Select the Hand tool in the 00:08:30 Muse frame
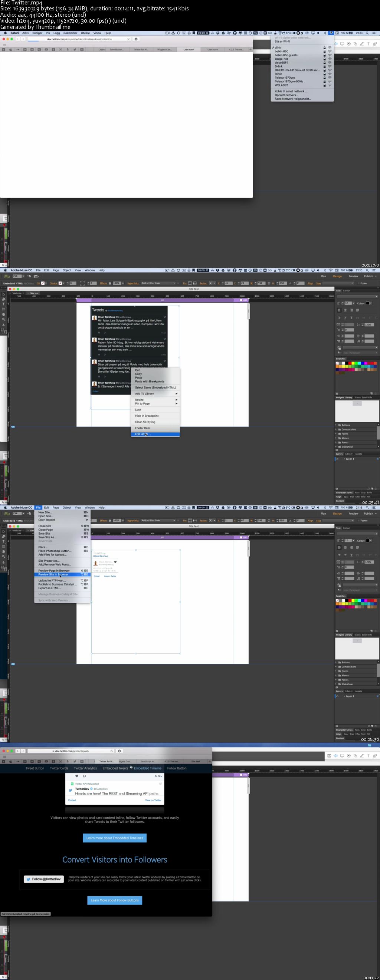The width and height of the screenshot is (380, 980). pos(4,551)
